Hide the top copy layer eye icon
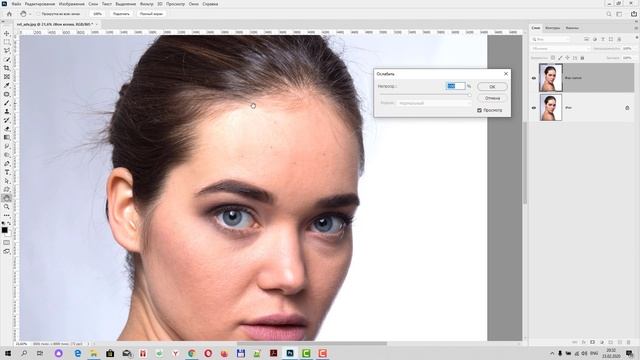Screen dimensions: 640x360 [534, 78]
